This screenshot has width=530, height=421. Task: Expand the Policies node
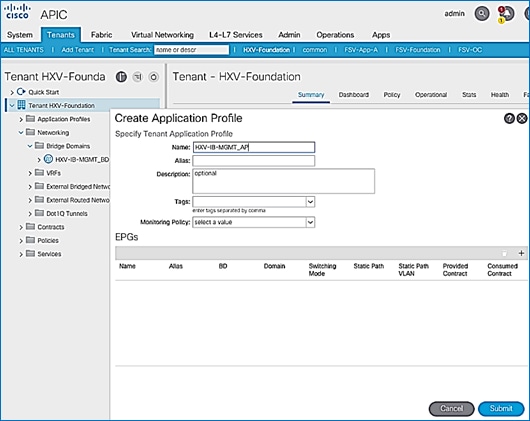click(x=21, y=241)
